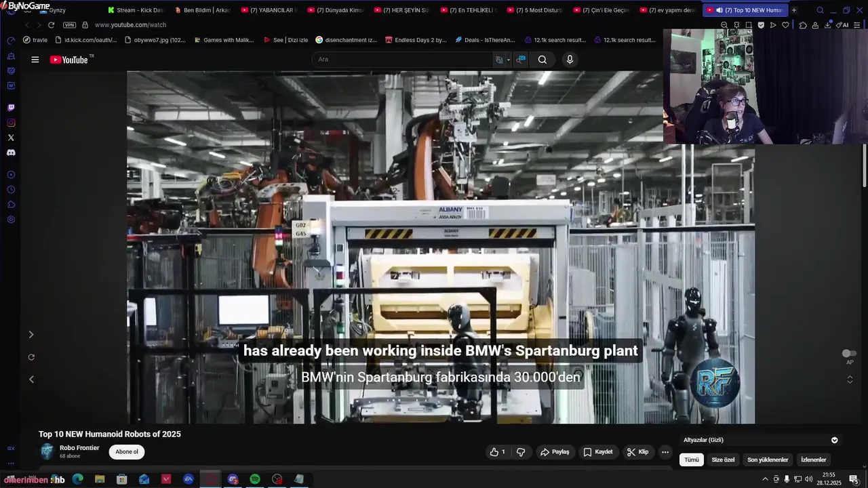Open 'Endless Days 2 by...' bookmark
Screen dimensions: 868x488
[x=415, y=40]
